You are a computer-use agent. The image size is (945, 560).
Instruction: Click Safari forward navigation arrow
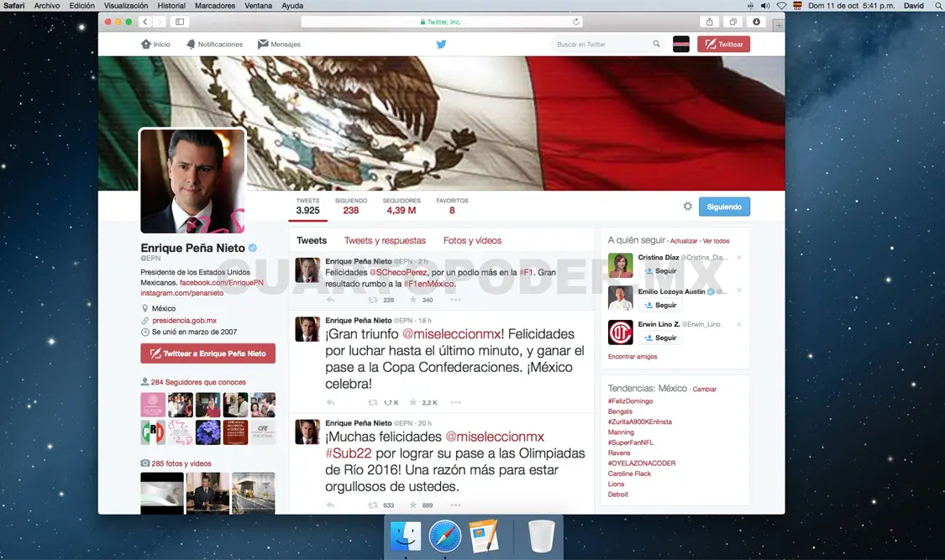click(159, 22)
